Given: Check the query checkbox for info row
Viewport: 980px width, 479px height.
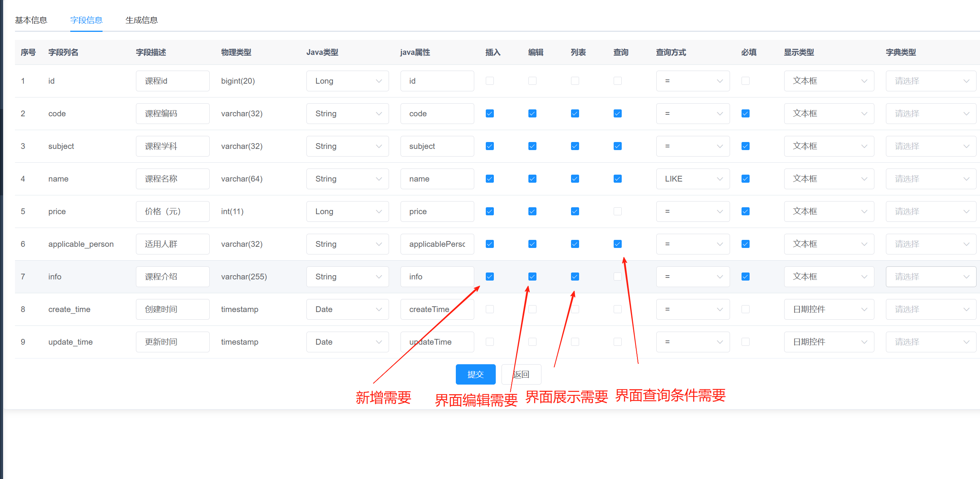Looking at the screenshot, I should point(617,277).
